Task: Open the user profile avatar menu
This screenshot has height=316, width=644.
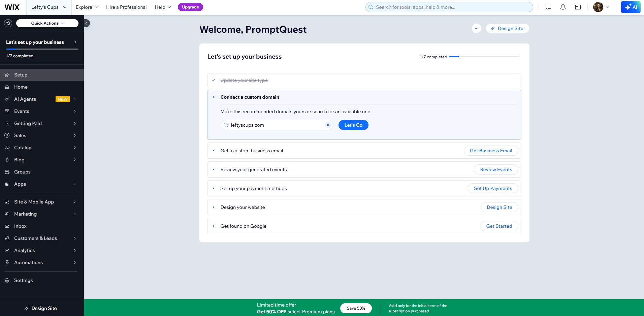Action: [601, 7]
